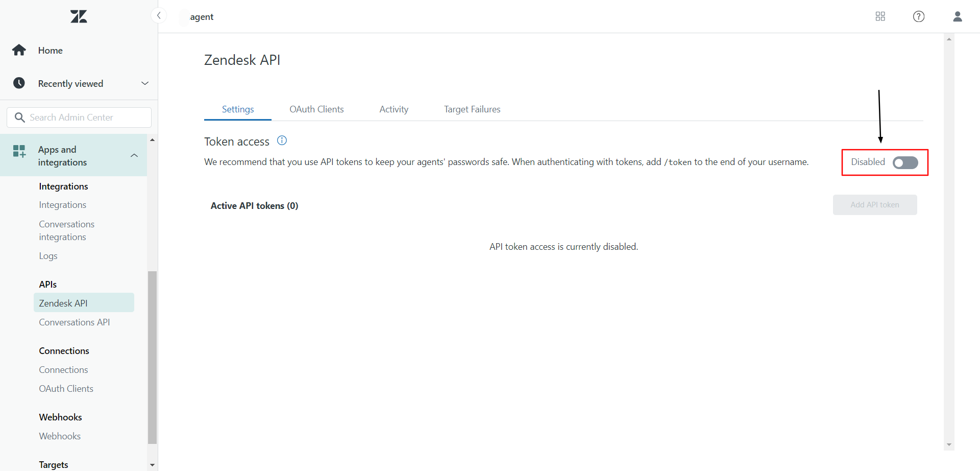Open the Zendesk products grid icon
Viewport: 980px width, 471px height.
(880, 16)
